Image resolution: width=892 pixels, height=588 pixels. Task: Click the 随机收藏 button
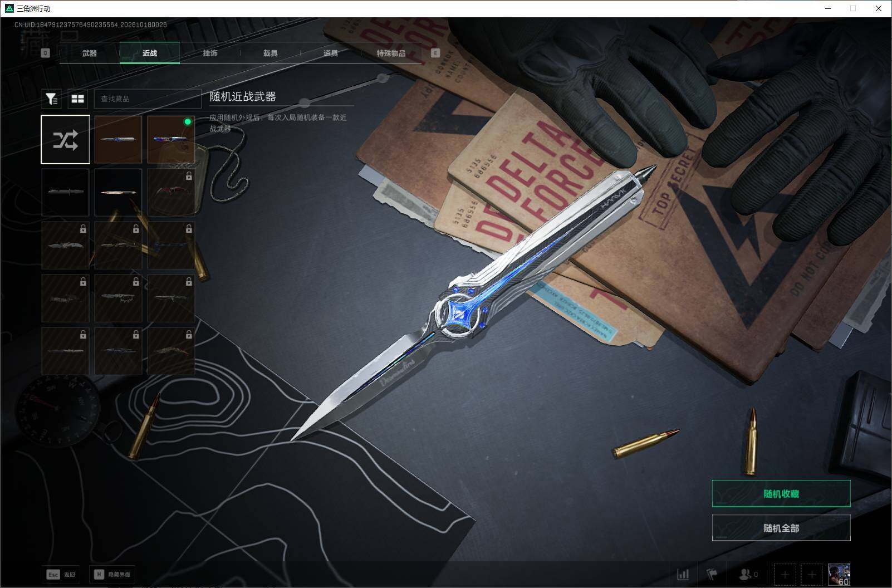tap(781, 493)
